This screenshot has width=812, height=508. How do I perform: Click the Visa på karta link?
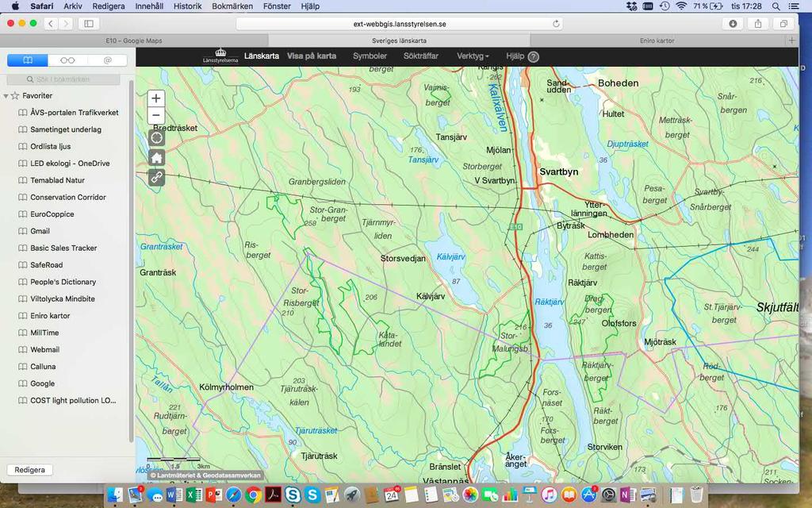click(312, 56)
